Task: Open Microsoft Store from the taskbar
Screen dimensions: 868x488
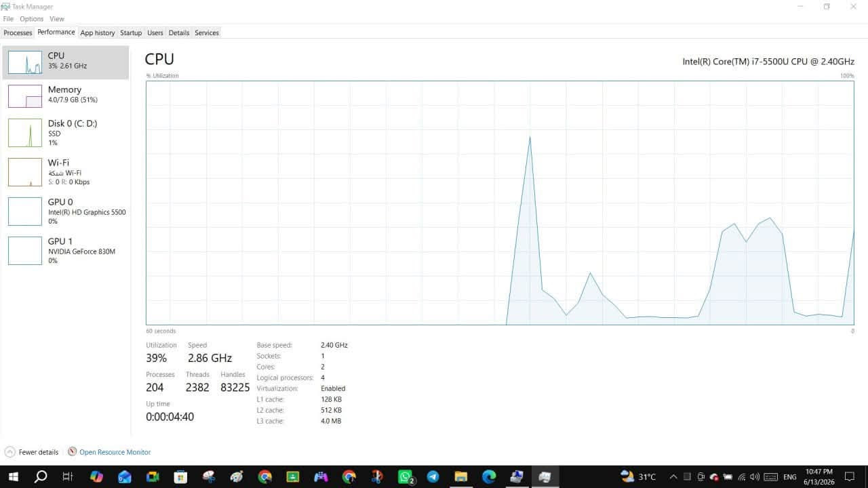Action: pyautogui.click(x=180, y=476)
